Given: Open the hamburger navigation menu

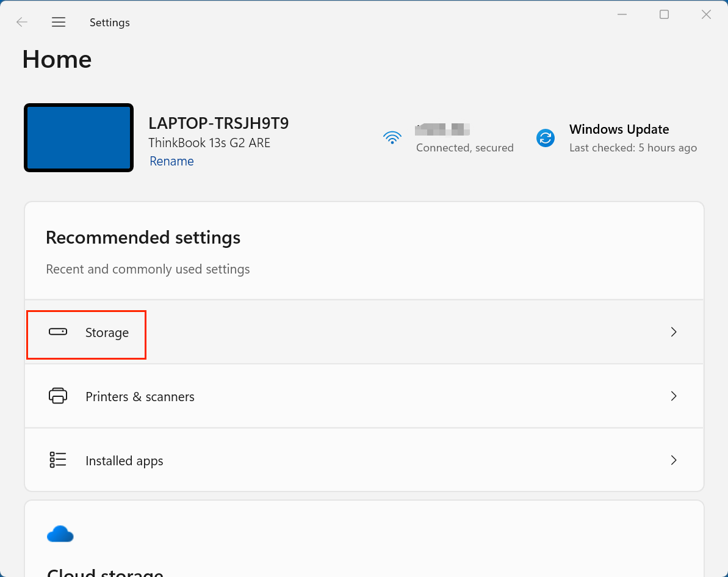Looking at the screenshot, I should (x=59, y=23).
